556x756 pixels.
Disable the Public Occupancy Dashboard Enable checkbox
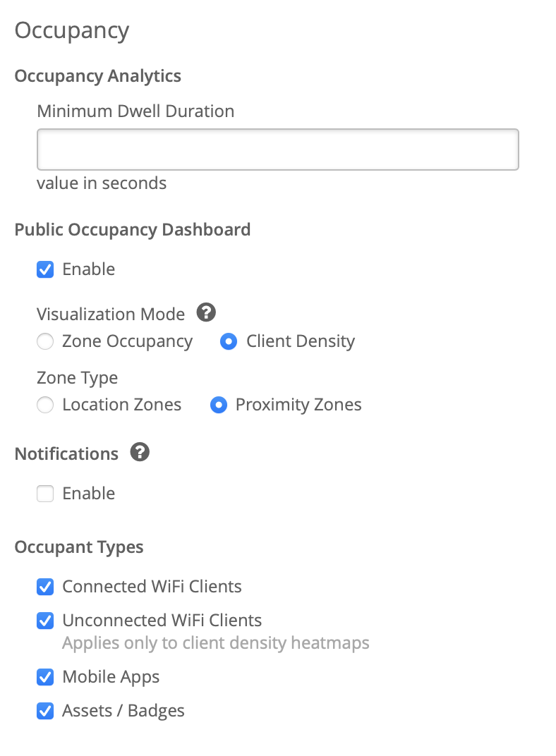tap(45, 269)
